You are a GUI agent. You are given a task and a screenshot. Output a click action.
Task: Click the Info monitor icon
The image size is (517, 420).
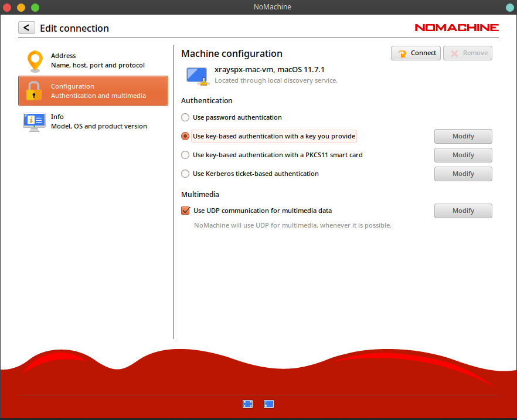(x=34, y=122)
